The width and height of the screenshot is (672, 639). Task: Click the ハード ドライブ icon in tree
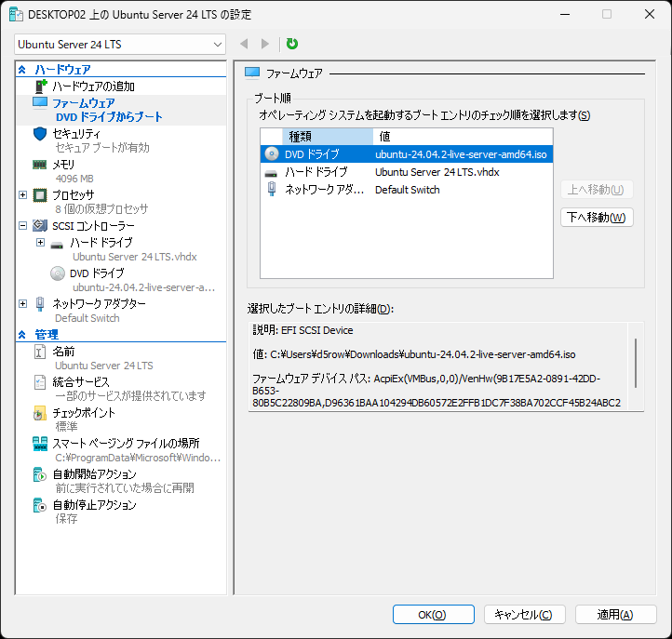click(x=57, y=246)
